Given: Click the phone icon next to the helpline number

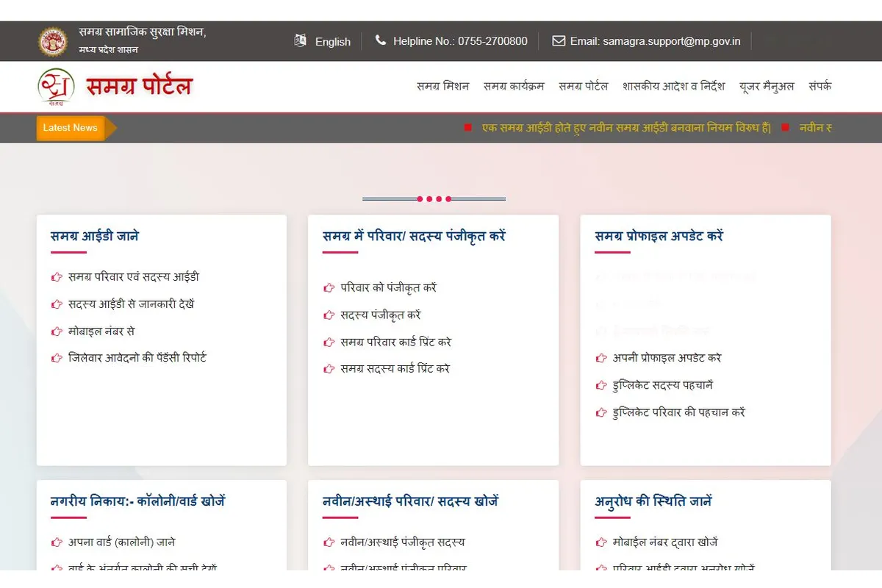Looking at the screenshot, I should coord(379,40).
